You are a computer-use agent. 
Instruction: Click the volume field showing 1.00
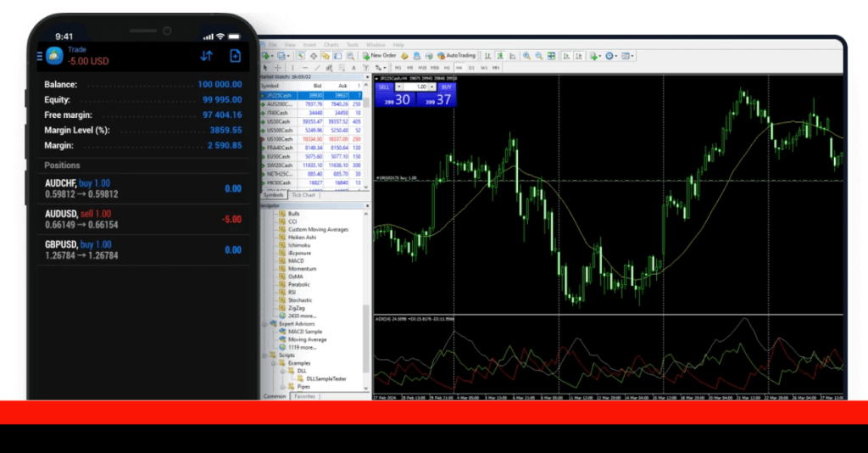tap(415, 87)
